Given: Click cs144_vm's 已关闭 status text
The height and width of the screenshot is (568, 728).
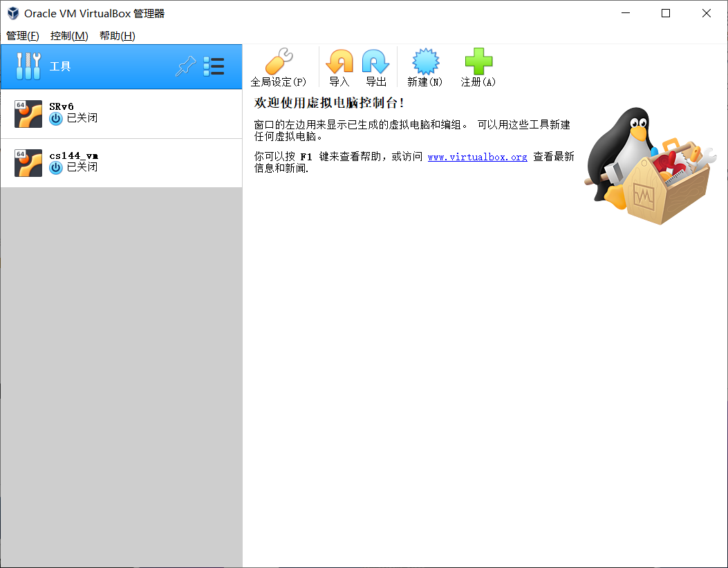Looking at the screenshot, I should 82,167.
